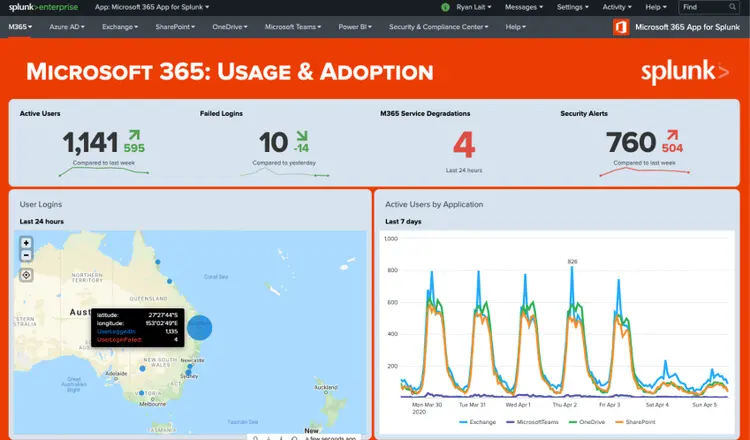Zoom in on the map
Viewport: 750px width, 440px height.
tap(26, 243)
